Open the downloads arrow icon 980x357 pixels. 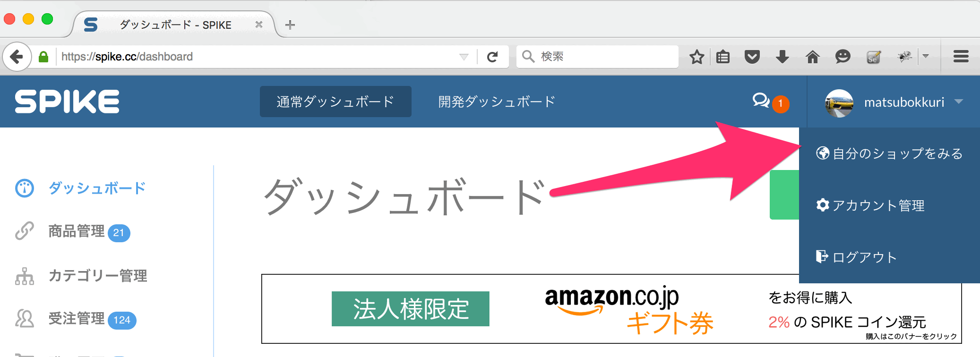tap(782, 57)
